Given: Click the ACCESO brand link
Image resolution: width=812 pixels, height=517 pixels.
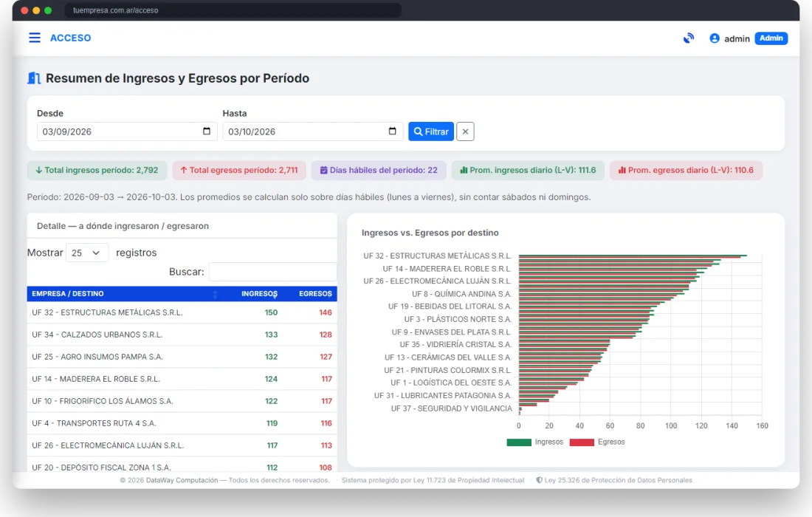Looking at the screenshot, I should point(70,38).
